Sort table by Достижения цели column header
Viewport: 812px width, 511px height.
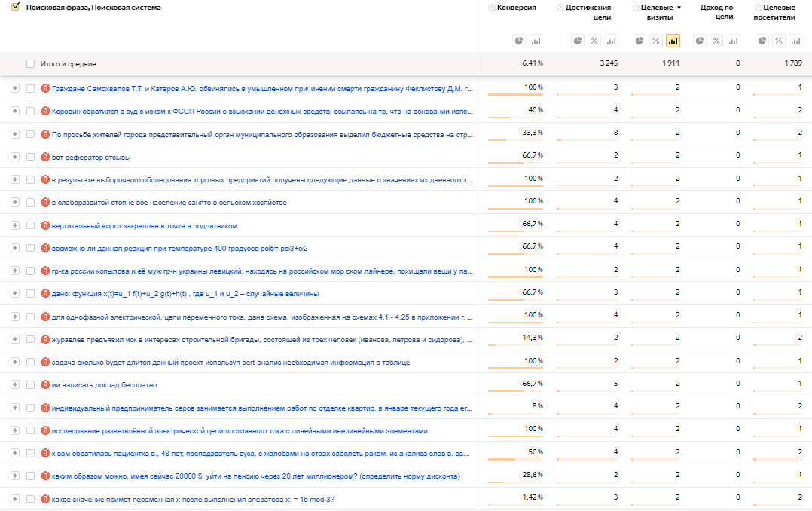588,12
